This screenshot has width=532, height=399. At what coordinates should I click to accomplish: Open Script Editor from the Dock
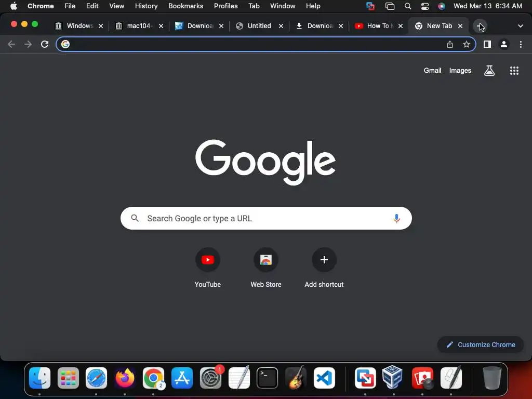pos(451,378)
